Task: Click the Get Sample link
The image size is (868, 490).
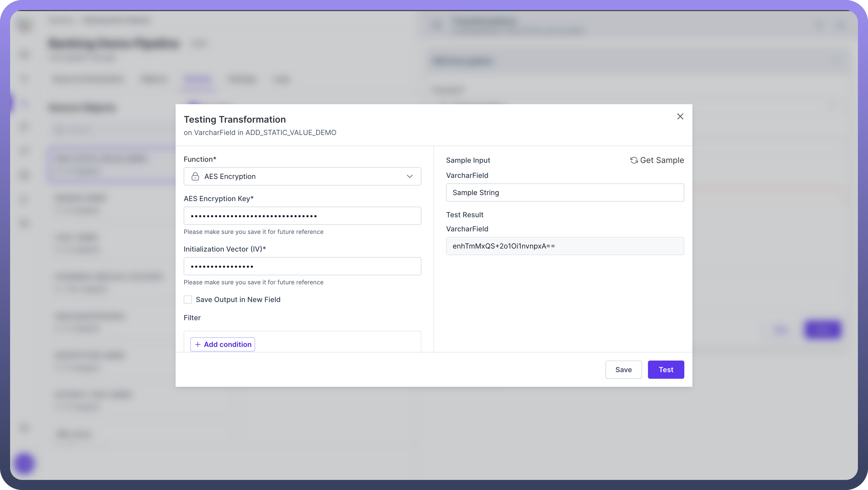Action: pos(661,160)
